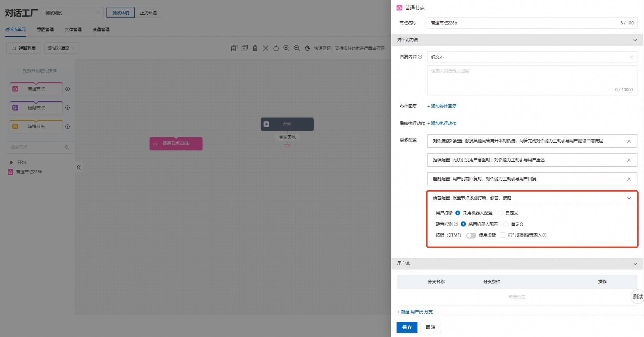The width and height of the screenshot is (644, 337).
Task: Select the 测试环境 environment tab
Action: tap(120, 13)
